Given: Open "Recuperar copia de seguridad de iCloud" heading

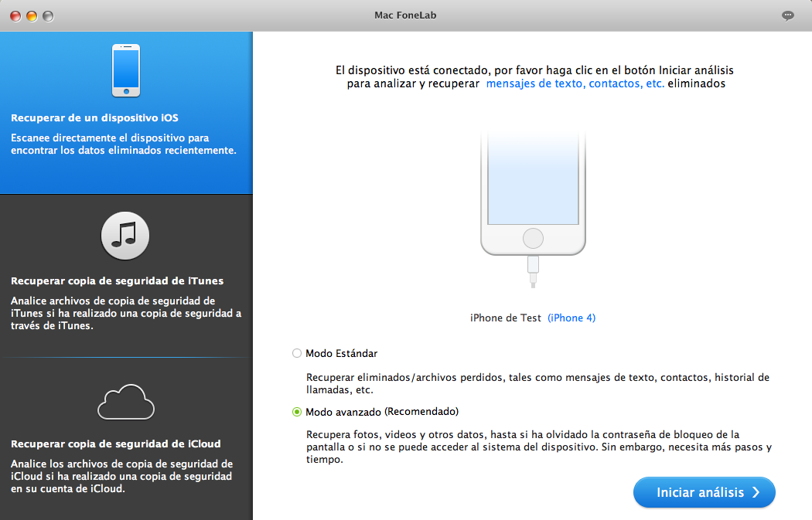Looking at the screenshot, I should [115, 444].
